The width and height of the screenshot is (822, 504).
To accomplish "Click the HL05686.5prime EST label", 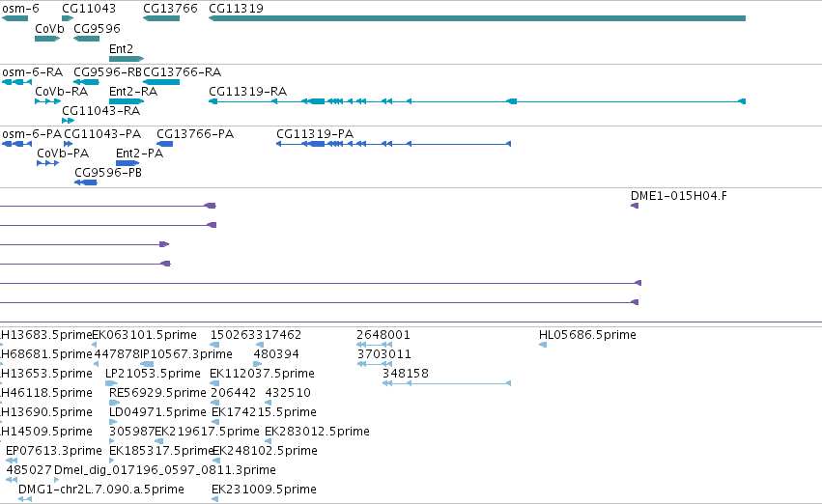I will pyautogui.click(x=587, y=334).
